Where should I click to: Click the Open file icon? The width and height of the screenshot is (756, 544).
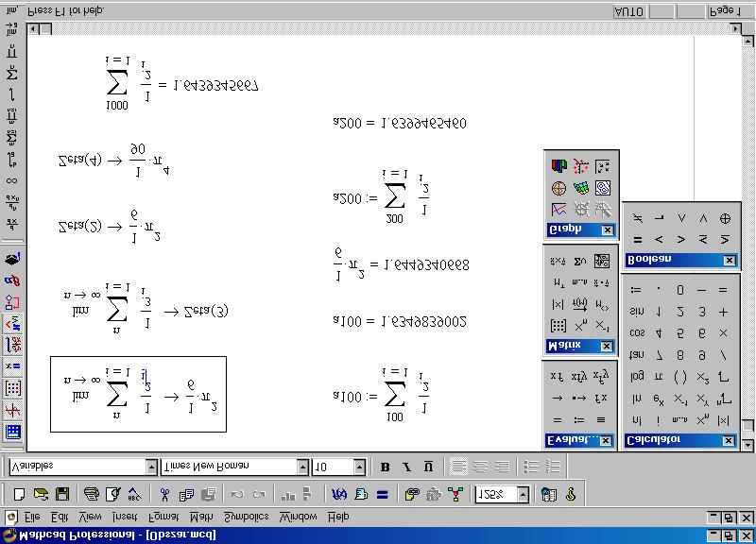click(x=41, y=494)
